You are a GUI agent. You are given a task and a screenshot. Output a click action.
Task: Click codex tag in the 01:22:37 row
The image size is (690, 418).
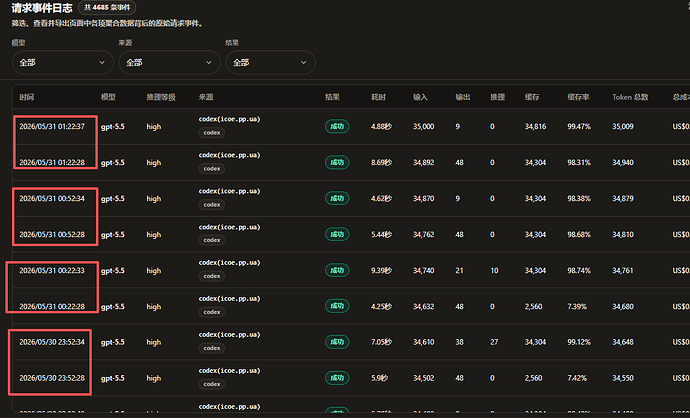[x=212, y=133]
